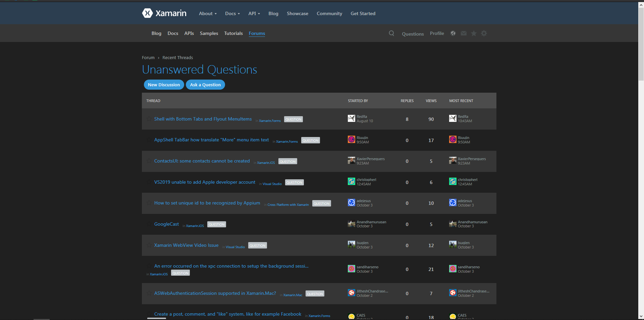
Task: Click the globe notifications icon
Action: (x=453, y=33)
